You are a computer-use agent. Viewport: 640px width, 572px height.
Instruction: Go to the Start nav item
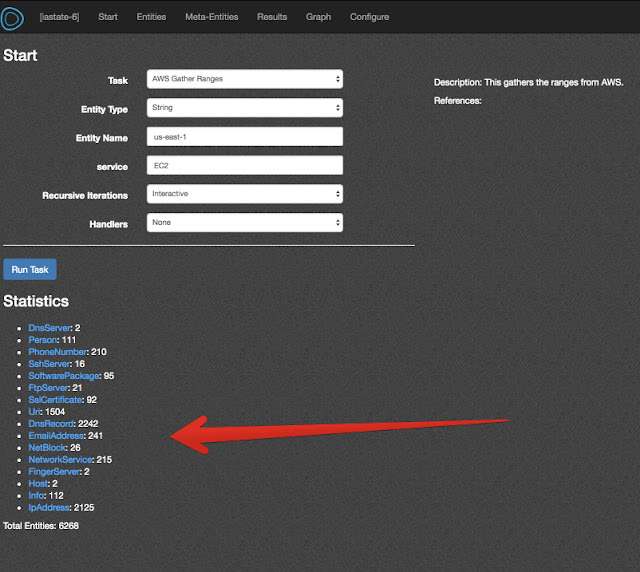coord(108,17)
